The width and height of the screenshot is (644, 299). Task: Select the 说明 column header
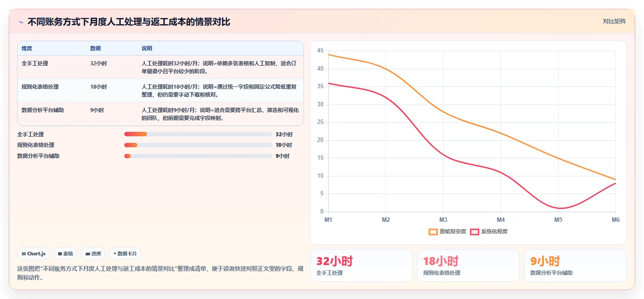(147, 48)
